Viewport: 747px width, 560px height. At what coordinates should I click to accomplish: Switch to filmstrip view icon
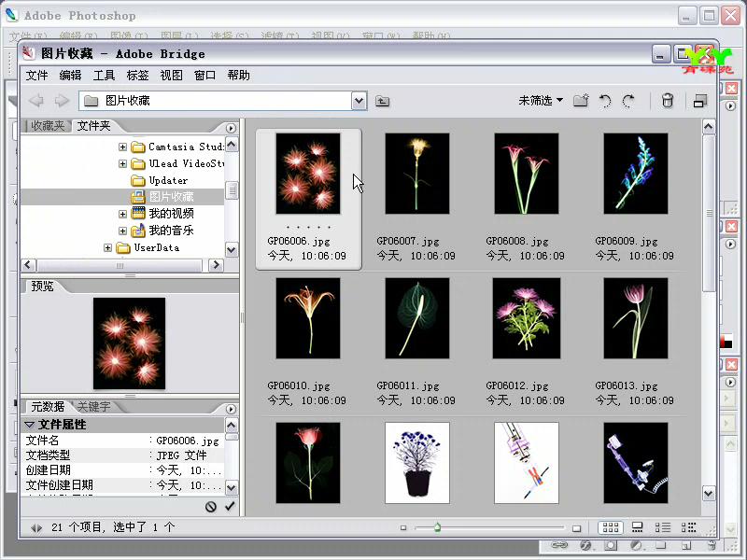coord(637,527)
